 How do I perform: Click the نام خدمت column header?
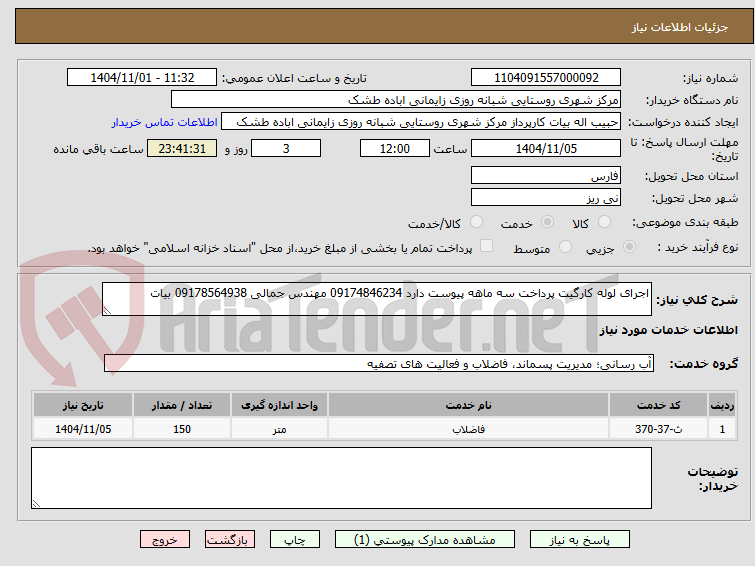(x=468, y=405)
